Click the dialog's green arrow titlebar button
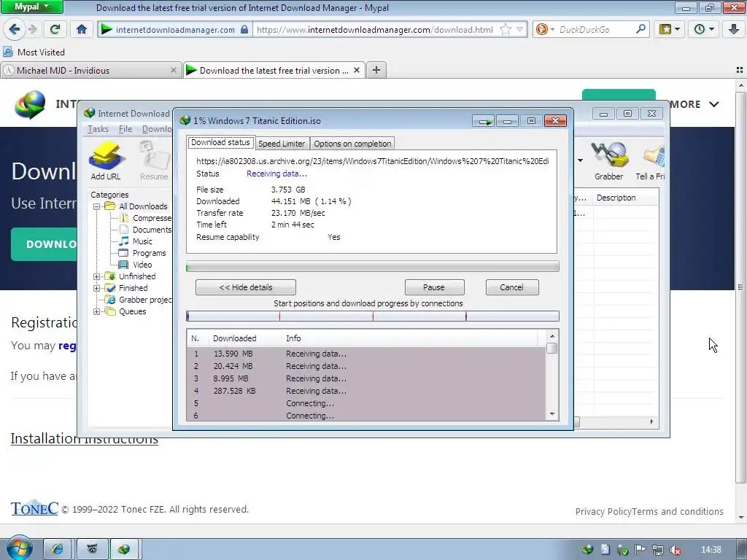 tap(484, 122)
